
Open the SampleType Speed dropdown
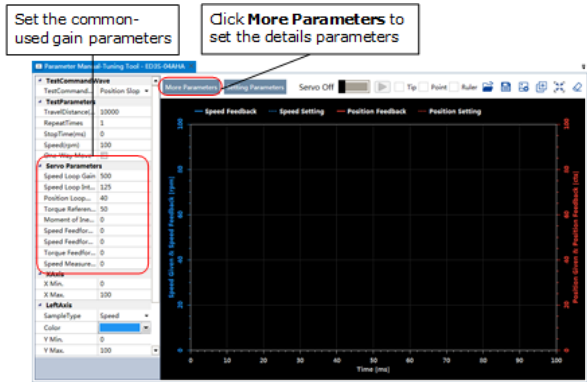pos(146,316)
